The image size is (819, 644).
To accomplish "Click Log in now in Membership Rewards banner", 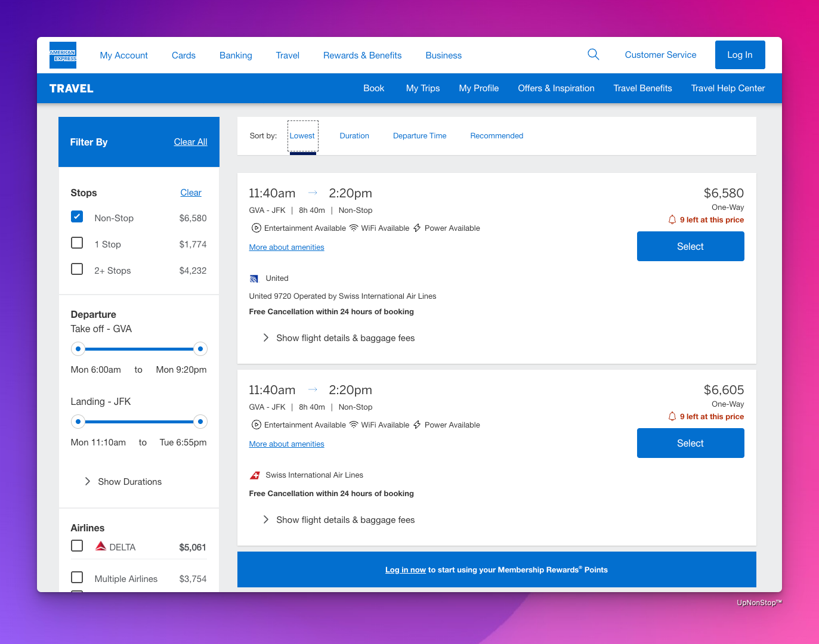I will pyautogui.click(x=405, y=570).
